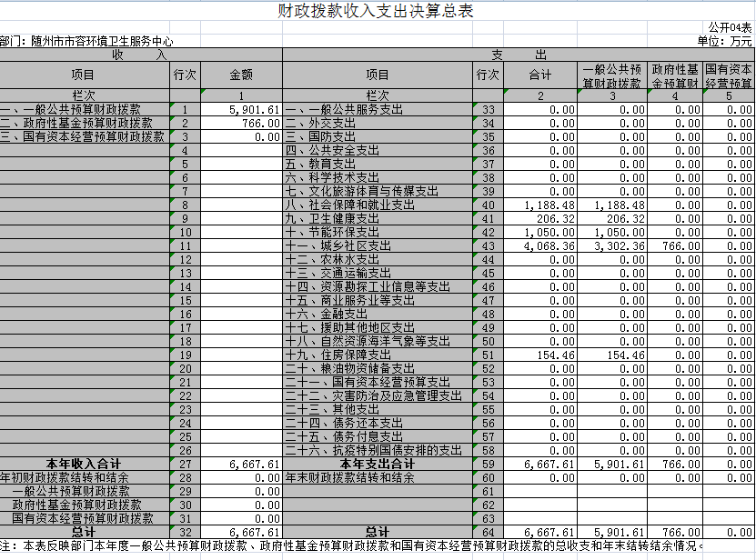Click the 十二、农林水支出 cell
756x560 pixels.
click(x=378, y=259)
